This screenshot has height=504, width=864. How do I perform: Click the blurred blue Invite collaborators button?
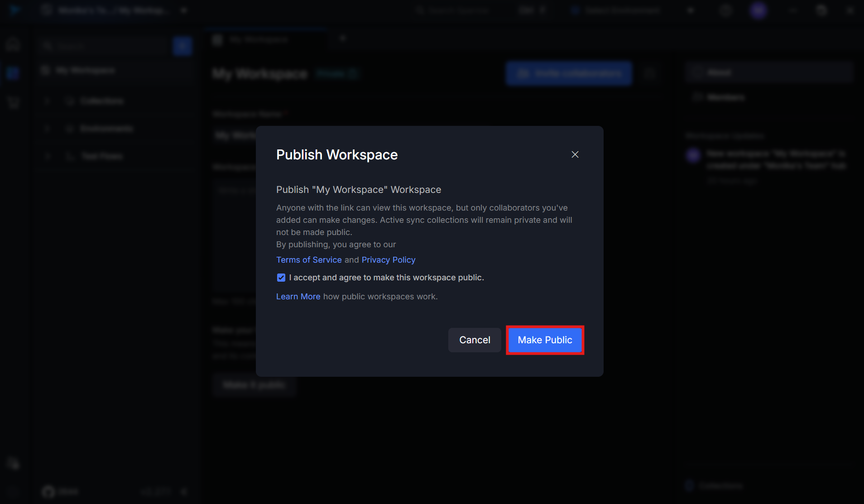(569, 73)
